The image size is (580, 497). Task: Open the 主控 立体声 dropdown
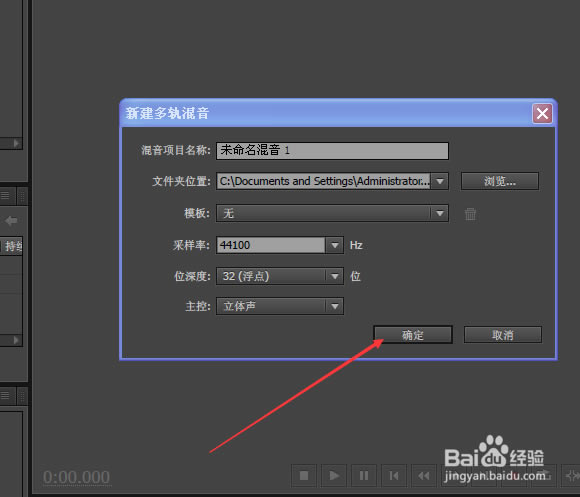(280, 306)
